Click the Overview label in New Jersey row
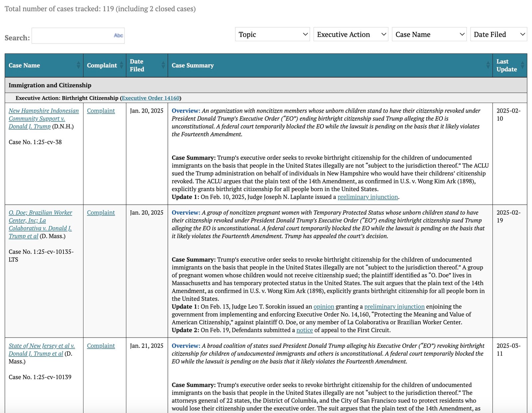 (186, 346)
